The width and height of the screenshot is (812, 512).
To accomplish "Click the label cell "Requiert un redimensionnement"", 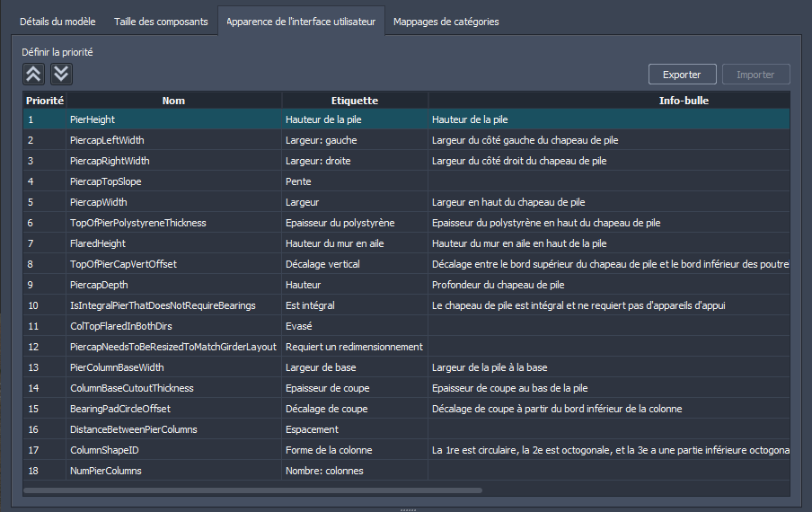I will pyautogui.click(x=355, y=347).
